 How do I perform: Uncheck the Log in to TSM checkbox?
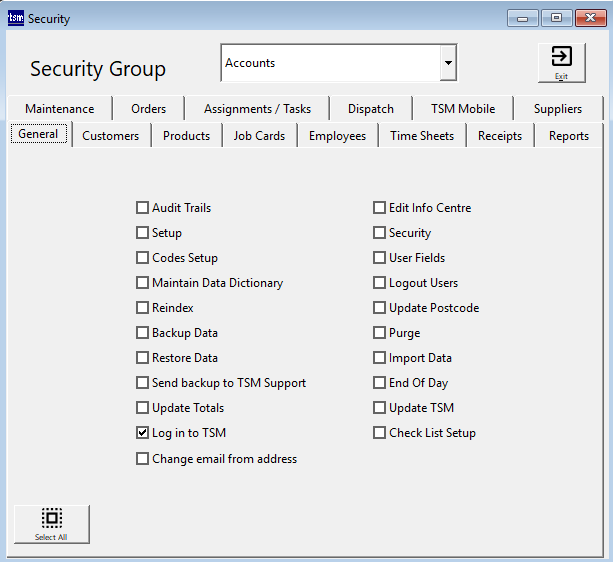[x=142, y=433]
